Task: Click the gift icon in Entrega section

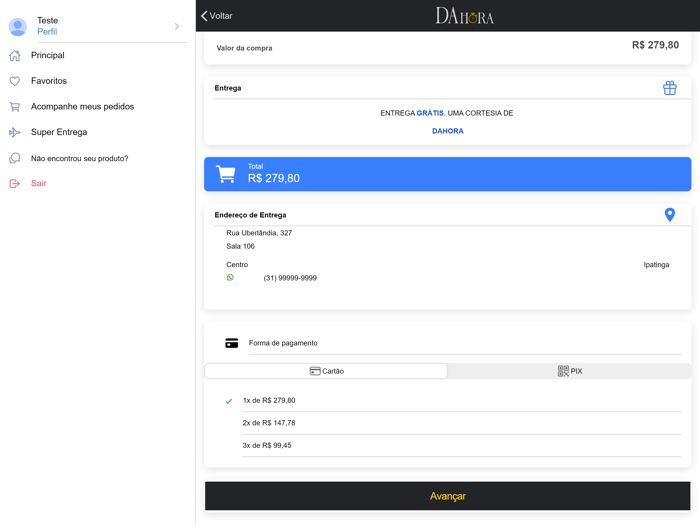Action: [669, 88]
